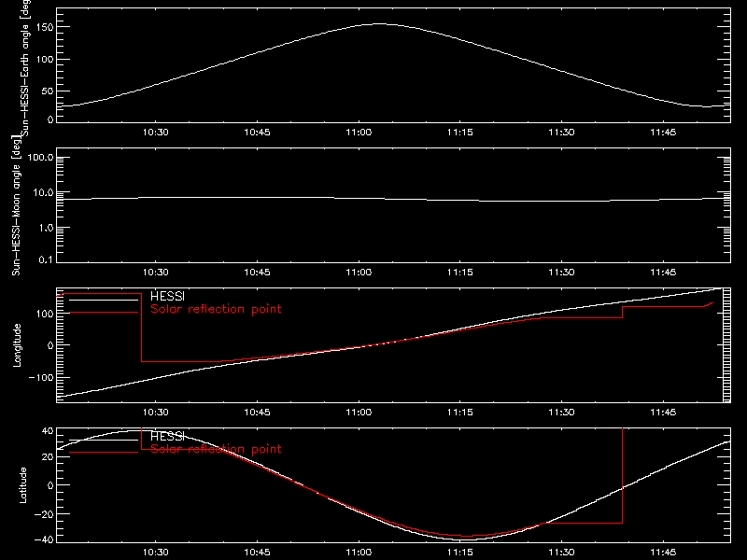
Task: Pick the 10:45 time label under Longitude plot
Action: point(258,413)
